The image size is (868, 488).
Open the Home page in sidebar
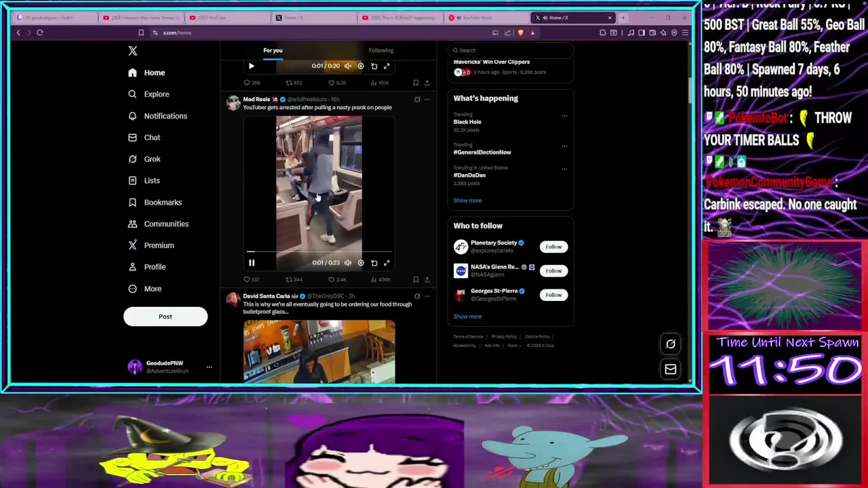tap(146, 73)
